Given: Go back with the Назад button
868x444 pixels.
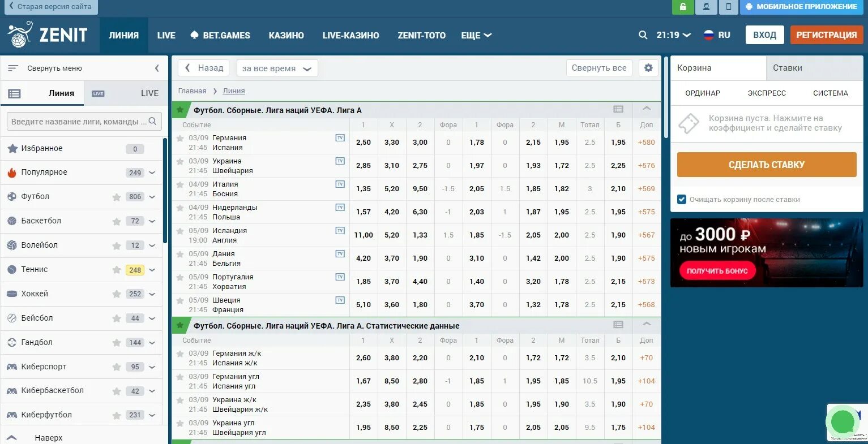Looking at the screenshot, I should 204,68.
